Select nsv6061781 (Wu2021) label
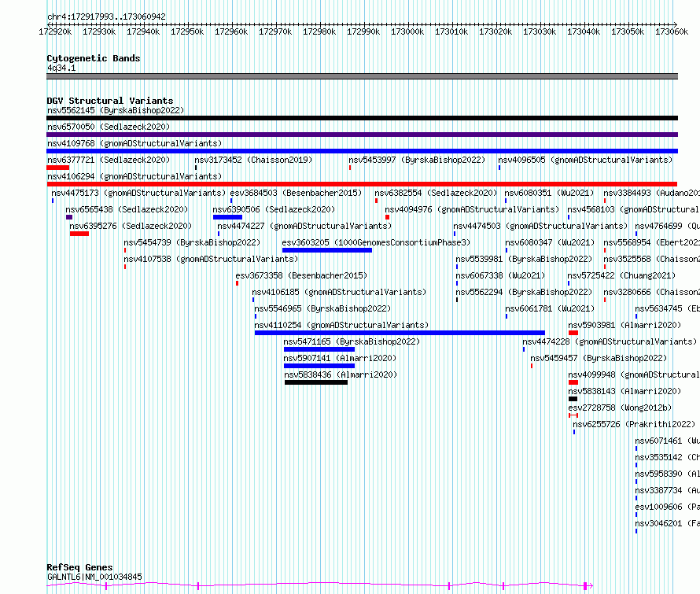The image size is (700, 594). tap(550, 308)
